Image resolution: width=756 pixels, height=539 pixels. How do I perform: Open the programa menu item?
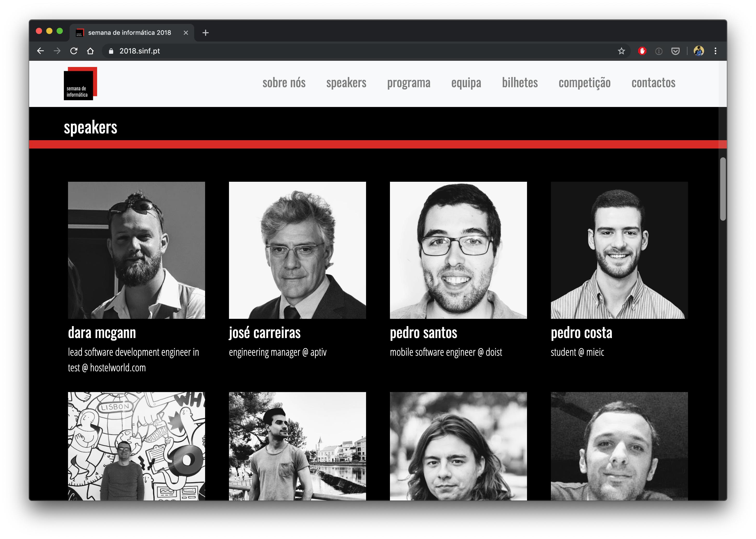pos(409,83)
